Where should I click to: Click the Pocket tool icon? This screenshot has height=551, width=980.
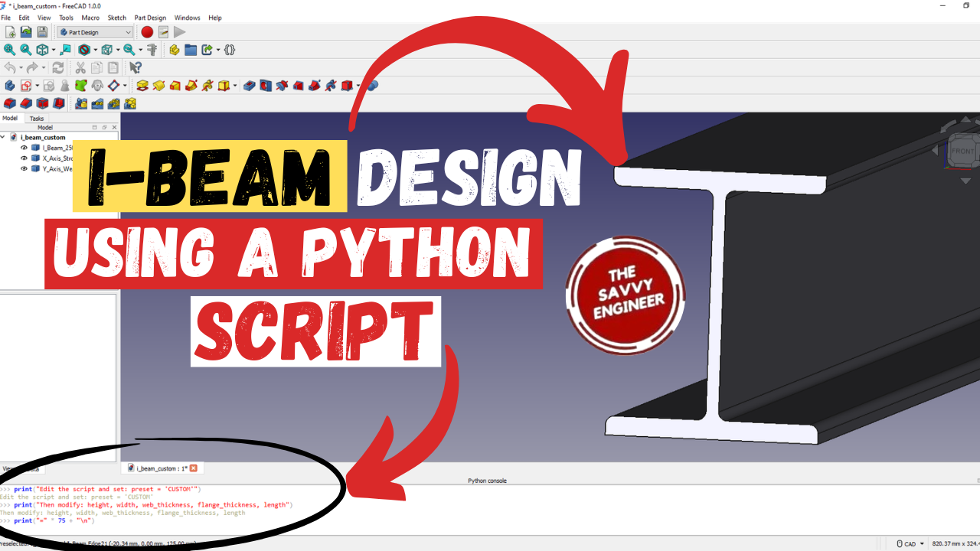click(249, 86)
